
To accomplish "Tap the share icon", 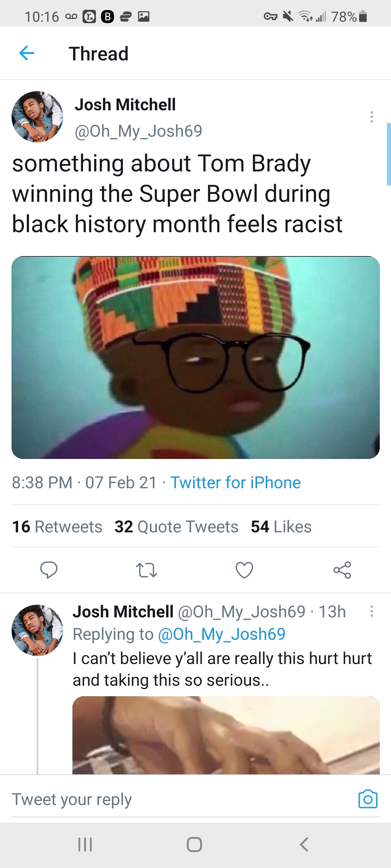I will click(342, 570).
